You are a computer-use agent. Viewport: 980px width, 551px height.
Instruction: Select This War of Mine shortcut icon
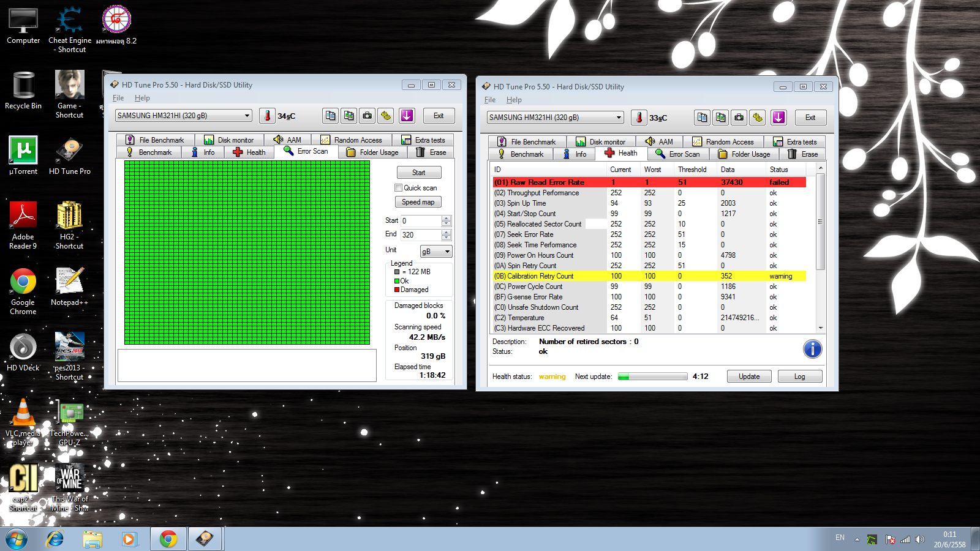(x=70, y=488)
